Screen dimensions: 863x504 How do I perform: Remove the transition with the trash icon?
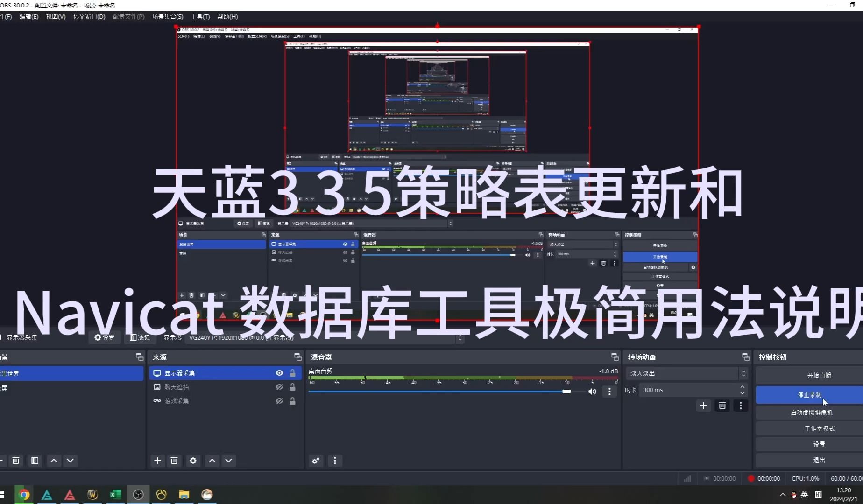point(722,406)
